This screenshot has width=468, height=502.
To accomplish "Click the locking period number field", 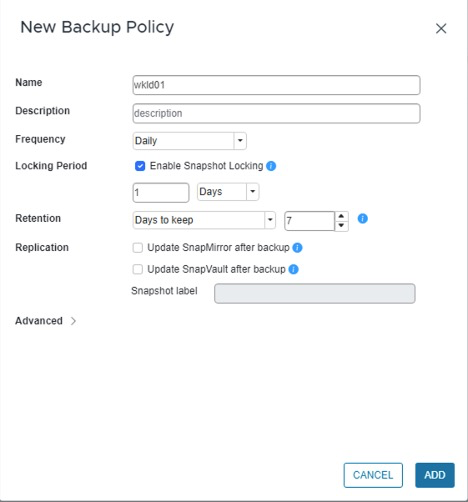I will pyautogui.click(x=161, y=193).
